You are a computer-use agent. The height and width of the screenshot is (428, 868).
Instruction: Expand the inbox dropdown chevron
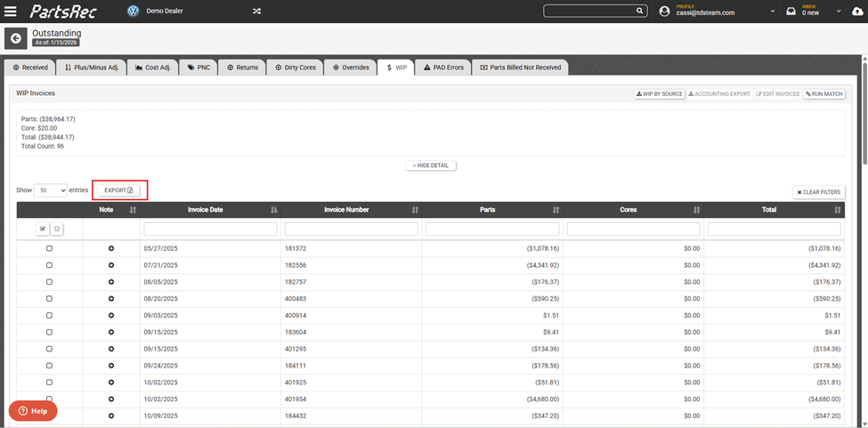[x=840, y=11]
